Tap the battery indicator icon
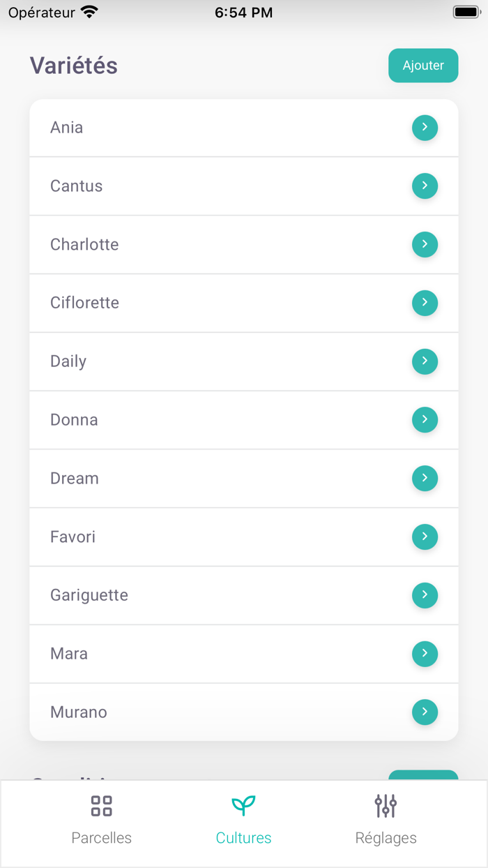The height and width of the screenshot is (868, 488). tap(466, 12)
